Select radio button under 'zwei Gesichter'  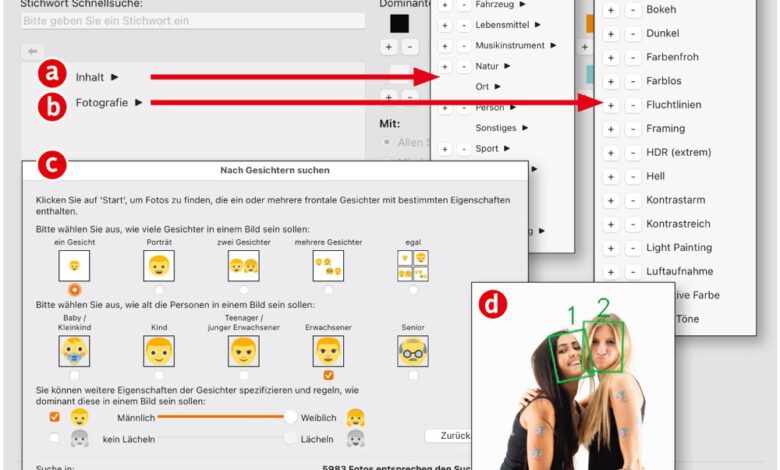pyautogui.click(x=243, y=289)
